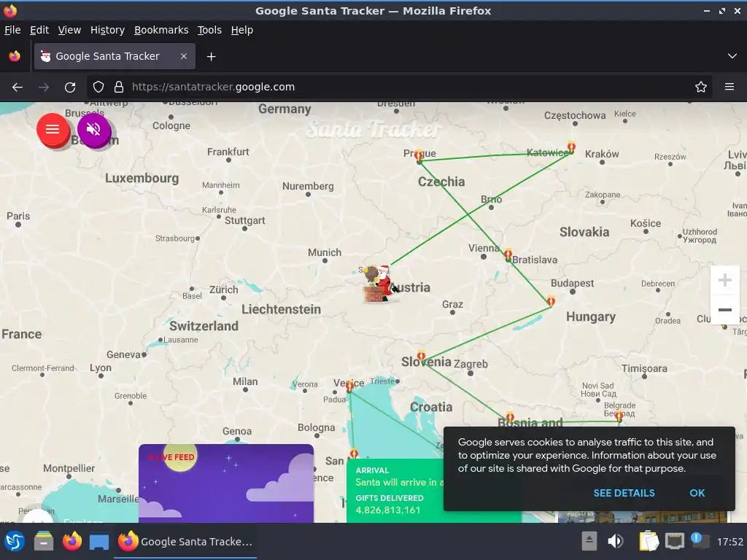
Task: Click the network monitor tray icon
Action: click(x=675, y=541)
